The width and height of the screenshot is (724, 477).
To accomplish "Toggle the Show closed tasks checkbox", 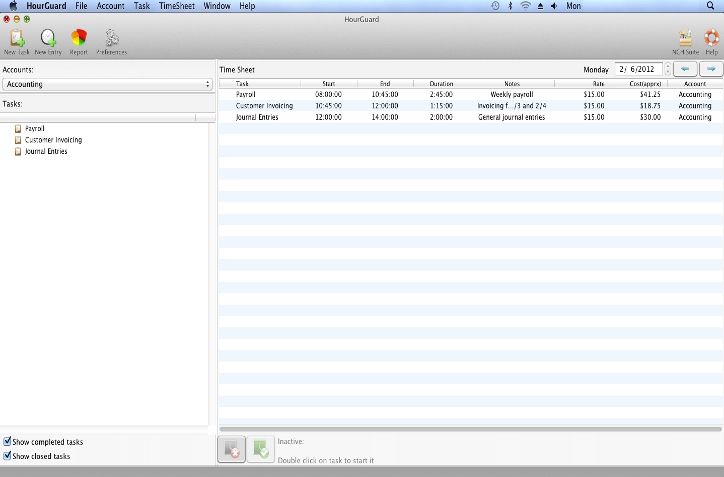I will pyautogui.click(x=8, y=456).
